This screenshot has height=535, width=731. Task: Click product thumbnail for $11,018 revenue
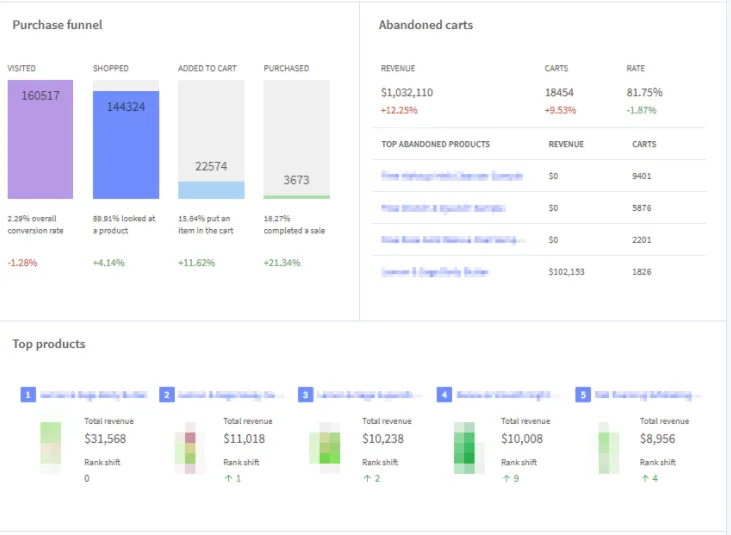190,447
